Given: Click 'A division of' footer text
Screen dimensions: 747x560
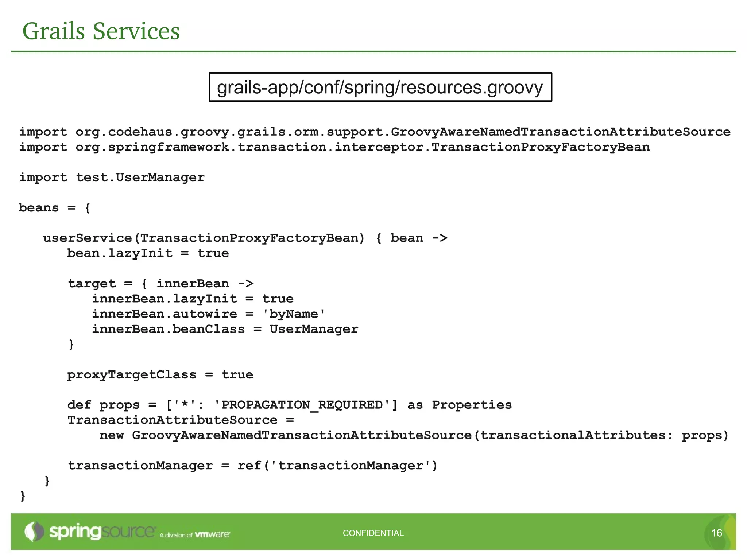Looking at the screenshot, I should 176,535.
